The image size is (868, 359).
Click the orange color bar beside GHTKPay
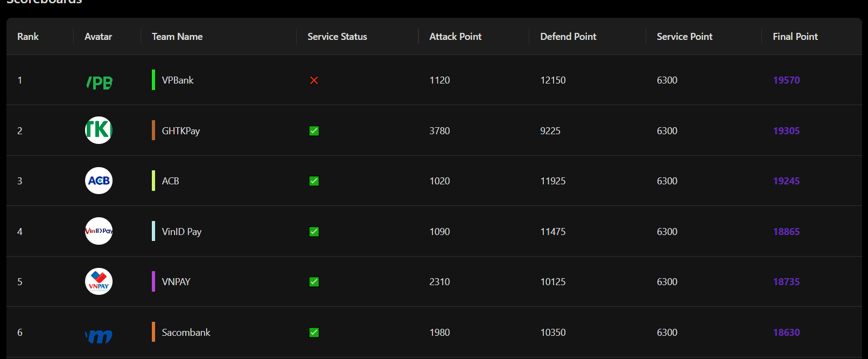(x=153, y=130)
